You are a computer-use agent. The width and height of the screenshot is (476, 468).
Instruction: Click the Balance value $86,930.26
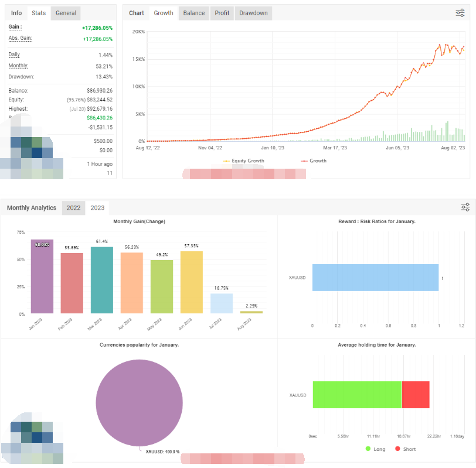click(100, 91)
